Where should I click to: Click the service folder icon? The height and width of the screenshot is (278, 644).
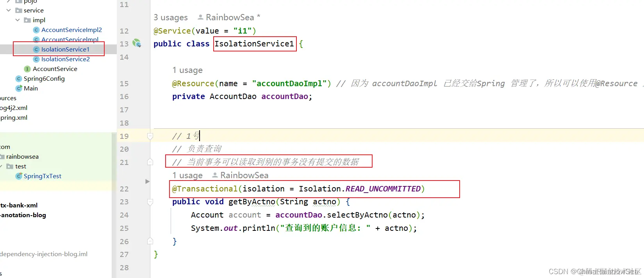tap(18, 11)
